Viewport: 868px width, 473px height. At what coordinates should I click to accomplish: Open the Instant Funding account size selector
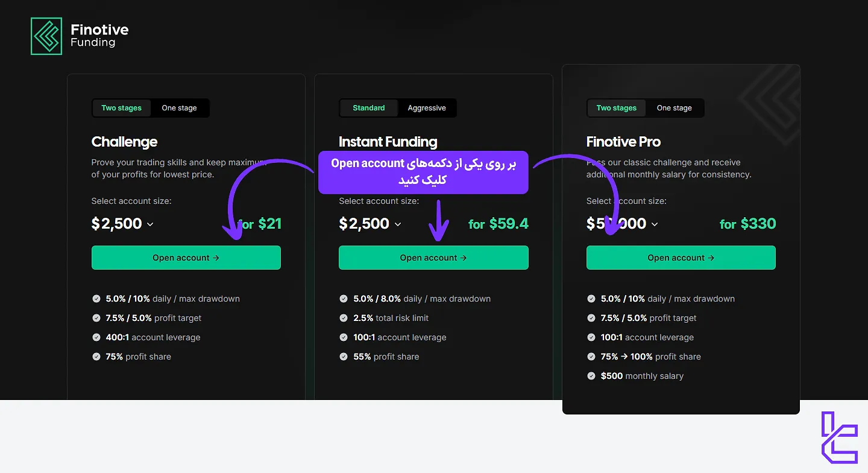pos(370,224)
